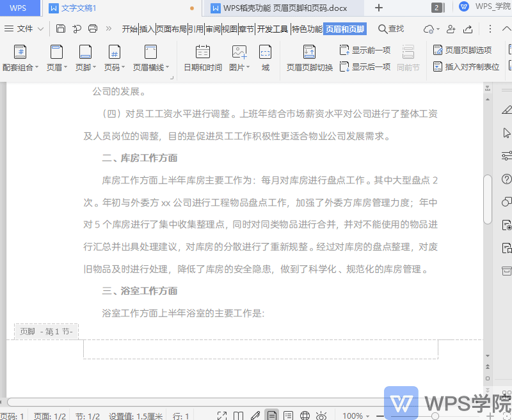Open the 页眉 header dropdown
The height and width of the screenshot is (420, 512).
click(x=56, y=58)
